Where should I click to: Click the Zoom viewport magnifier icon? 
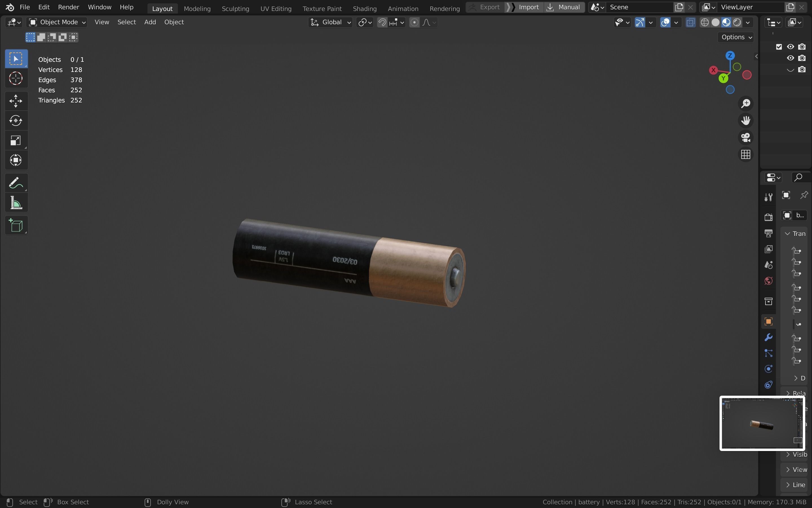point(745,104)
